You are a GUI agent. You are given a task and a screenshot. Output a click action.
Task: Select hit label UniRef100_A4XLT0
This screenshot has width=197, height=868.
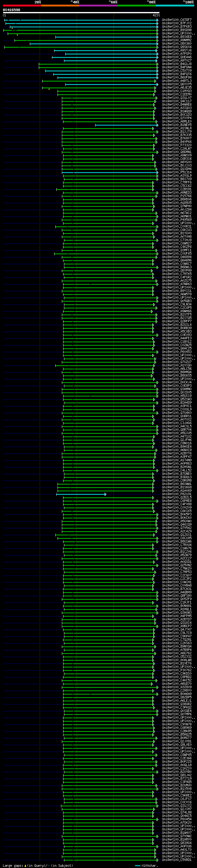(177, 850)
